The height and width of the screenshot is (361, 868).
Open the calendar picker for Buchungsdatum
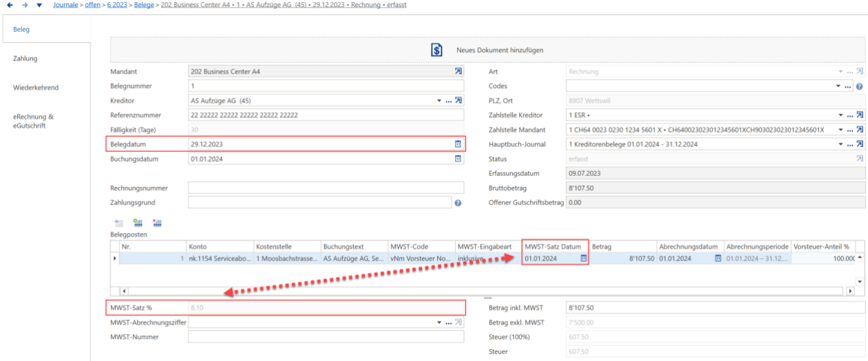pos(458,159)
